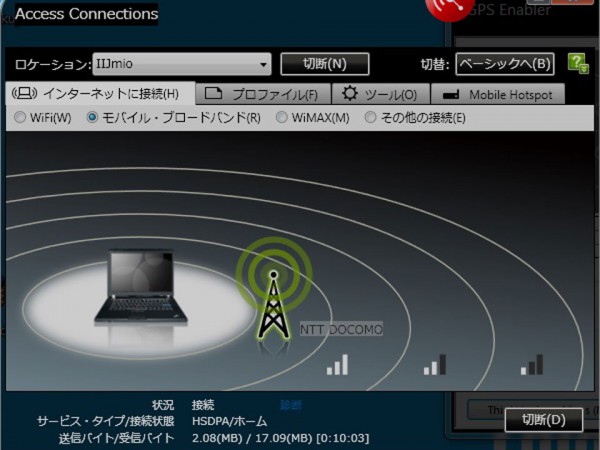
Task: Switch to the Mobile Hotspot tab
Action: point(497,94)
